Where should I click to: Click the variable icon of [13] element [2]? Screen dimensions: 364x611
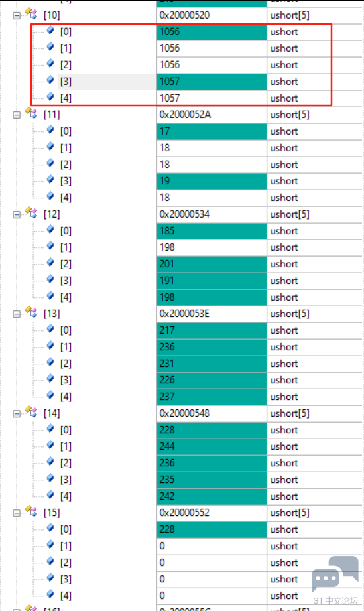(x=50, y=362)
